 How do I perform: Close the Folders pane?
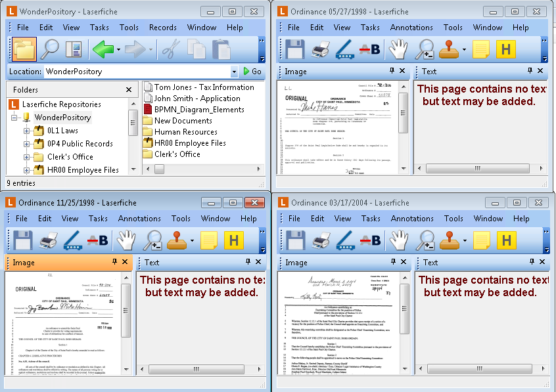(x=129, y=90)
